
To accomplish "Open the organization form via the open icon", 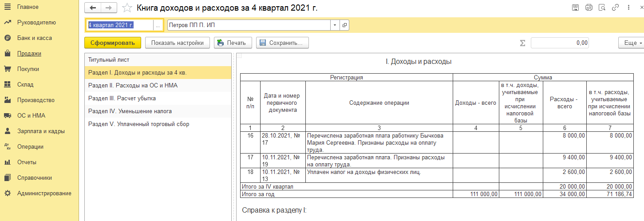I will tap(344, 25).
